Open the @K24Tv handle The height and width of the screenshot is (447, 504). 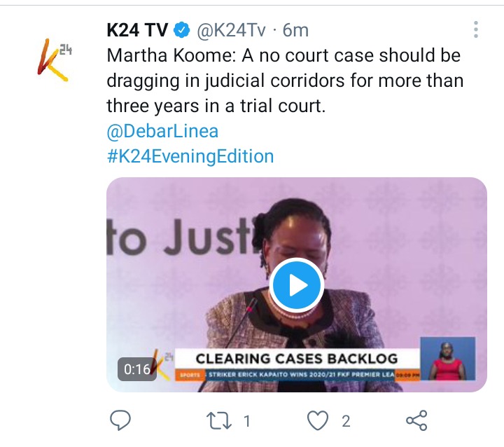231,31
